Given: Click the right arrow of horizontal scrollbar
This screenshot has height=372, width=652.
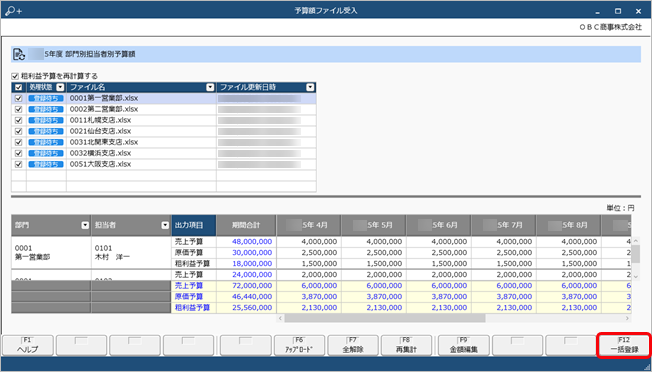Looking at the screenshot, I should [x=627, y=318].
